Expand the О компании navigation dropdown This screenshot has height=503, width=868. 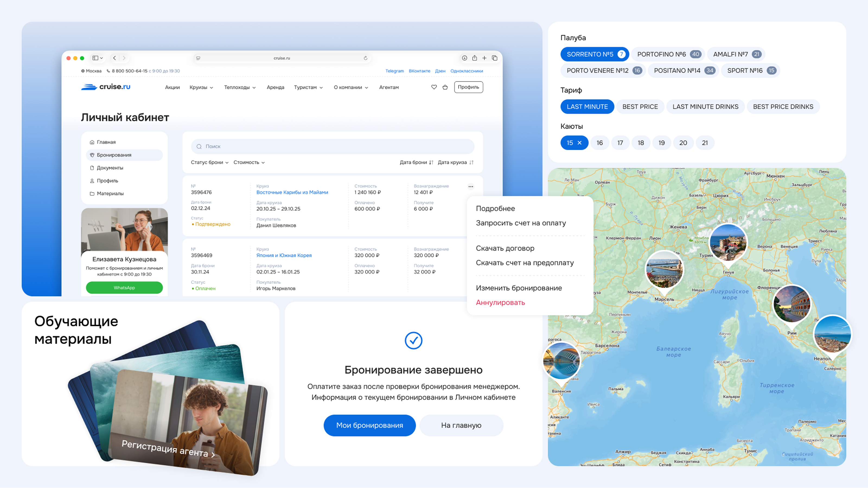coord(351,87)
